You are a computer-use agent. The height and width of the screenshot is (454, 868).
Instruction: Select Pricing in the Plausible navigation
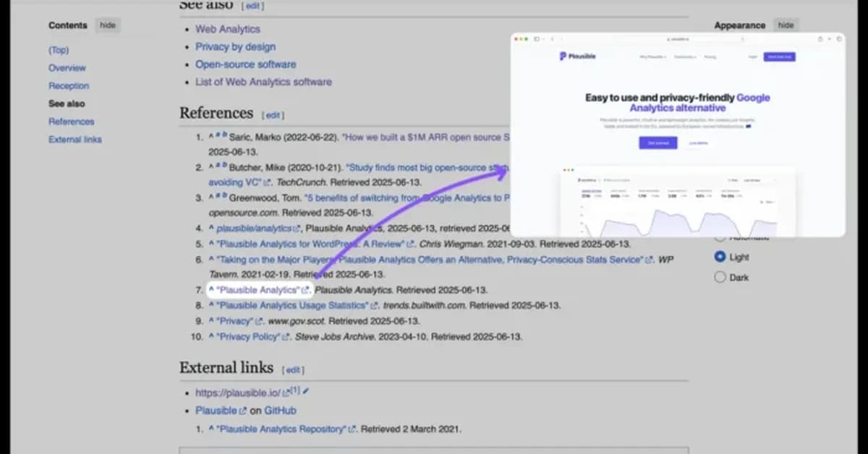(x=711, y=57)
